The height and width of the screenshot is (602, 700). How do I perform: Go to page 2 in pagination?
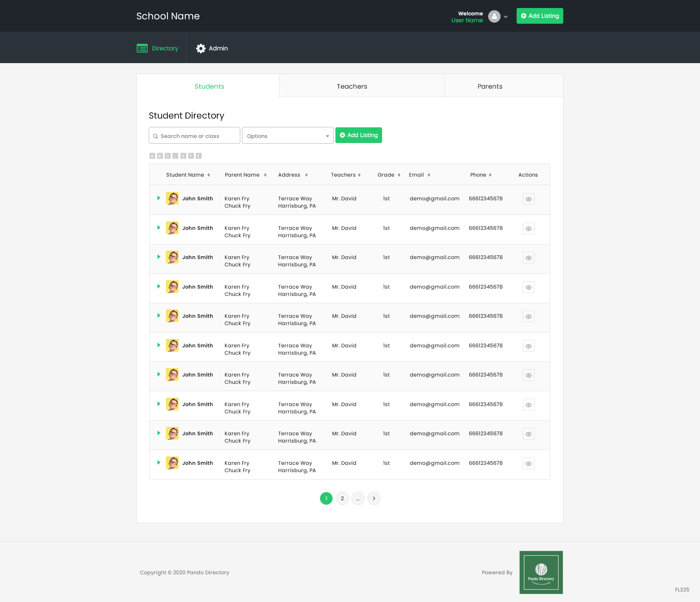click(342, 498)
